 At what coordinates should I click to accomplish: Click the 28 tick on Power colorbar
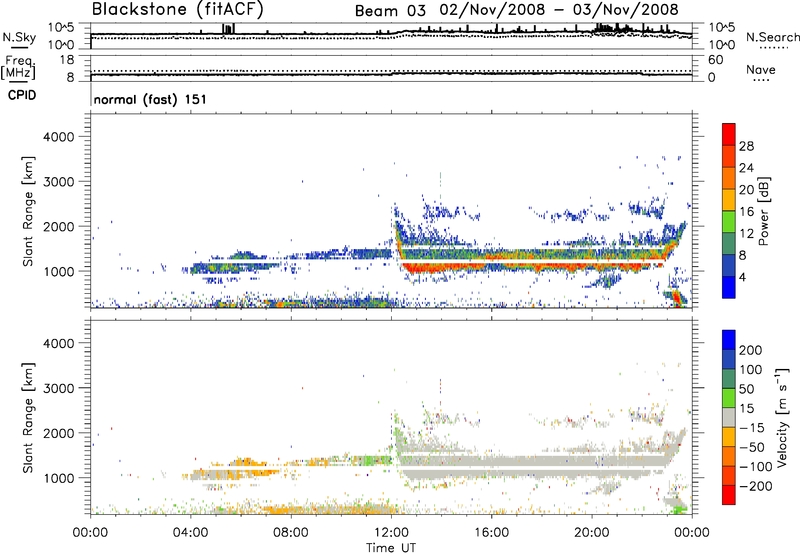[x=746, y=146]
